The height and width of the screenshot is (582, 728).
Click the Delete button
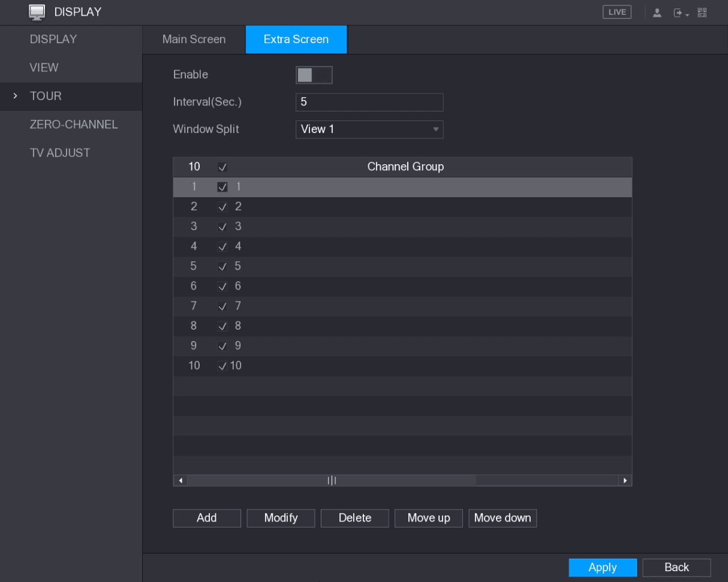[x=355, y=518]
